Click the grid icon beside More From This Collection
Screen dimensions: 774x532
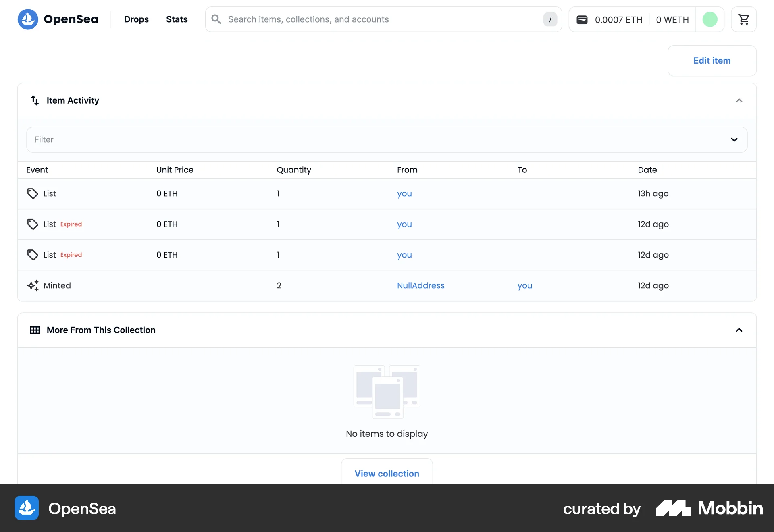35,330
